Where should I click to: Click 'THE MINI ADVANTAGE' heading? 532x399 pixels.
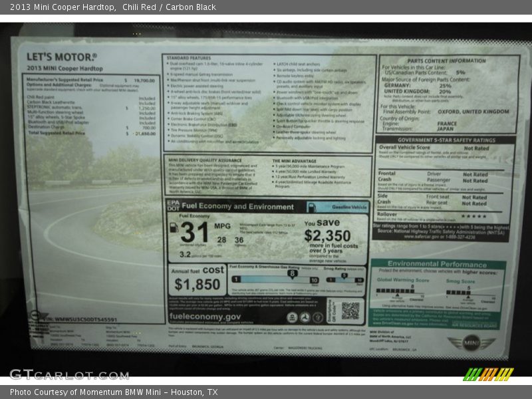pyautogui.click(x=294, y=161)
